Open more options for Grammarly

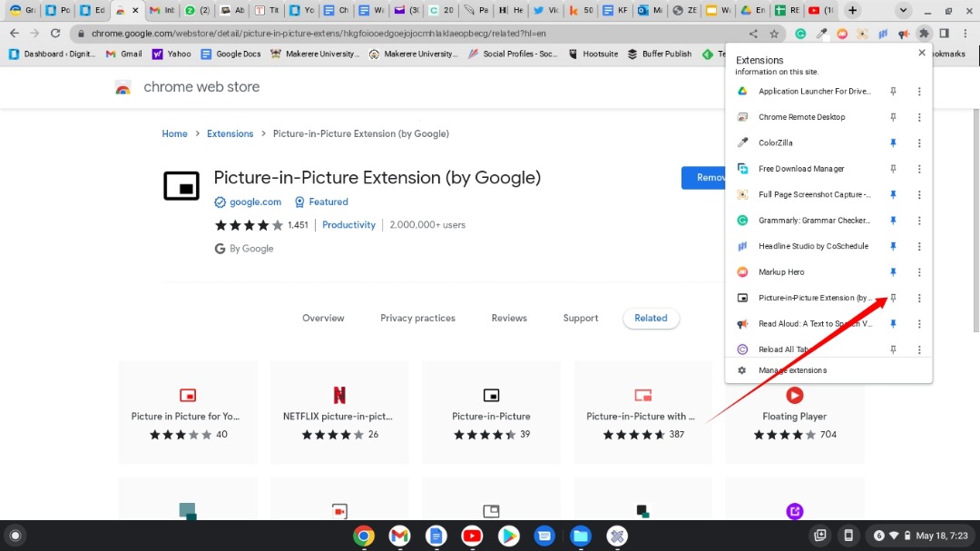[x=919, y=221]
